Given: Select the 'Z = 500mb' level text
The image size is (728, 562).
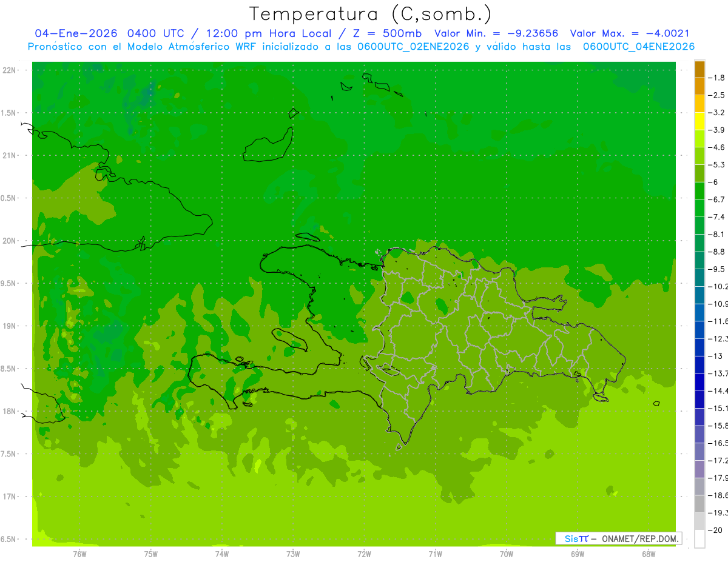Looking at the screenshot, I should tap(387, 33).
